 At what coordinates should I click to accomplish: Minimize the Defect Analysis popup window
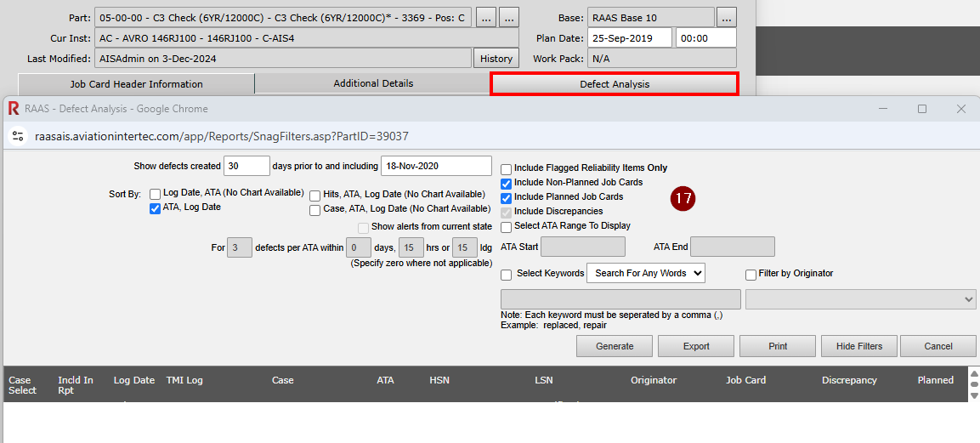point(883,109)
